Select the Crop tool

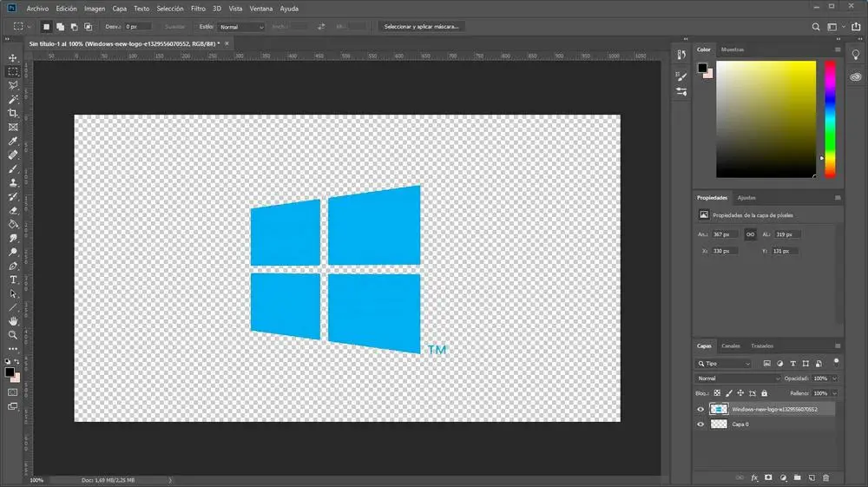coord(13,113)
